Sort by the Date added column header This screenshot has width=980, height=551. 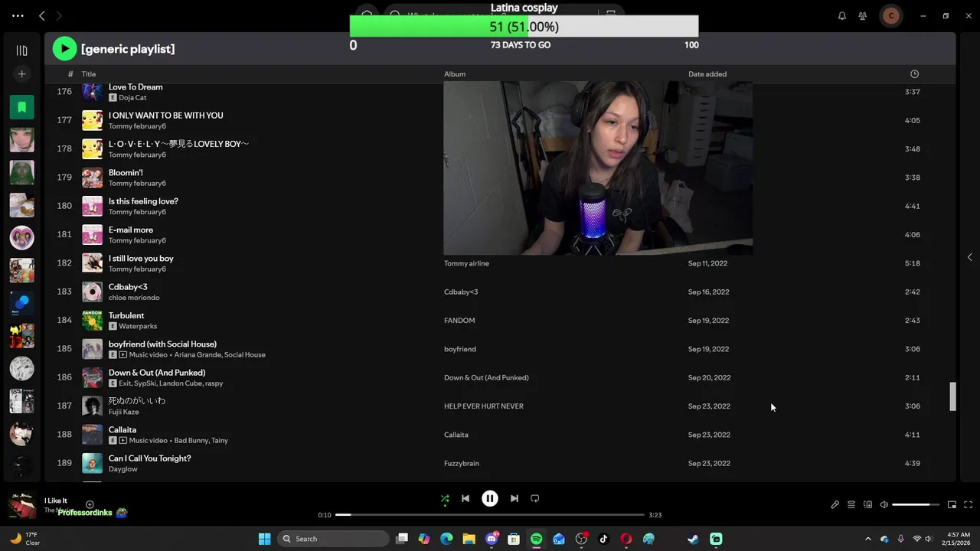click(707, 74)
